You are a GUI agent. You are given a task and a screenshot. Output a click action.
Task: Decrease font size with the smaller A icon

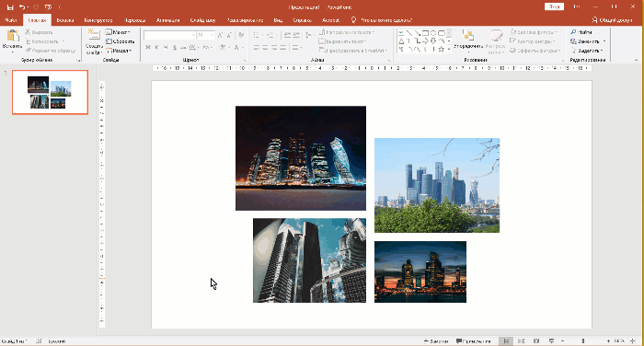point(230,35)
